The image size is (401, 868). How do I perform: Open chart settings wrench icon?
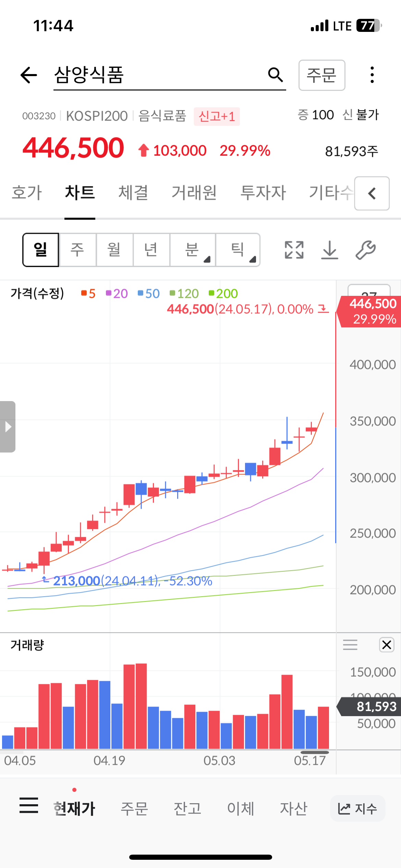click(x=365, y=250)
